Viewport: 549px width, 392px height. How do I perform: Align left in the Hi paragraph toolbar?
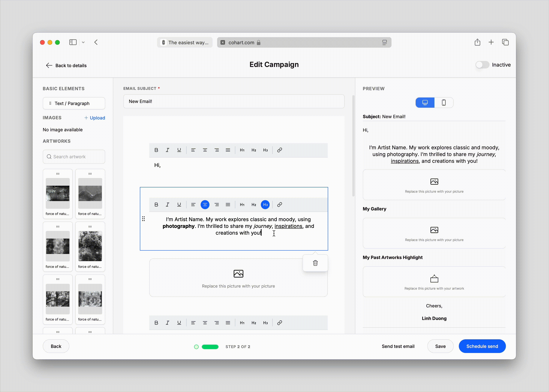pos(193,150)
